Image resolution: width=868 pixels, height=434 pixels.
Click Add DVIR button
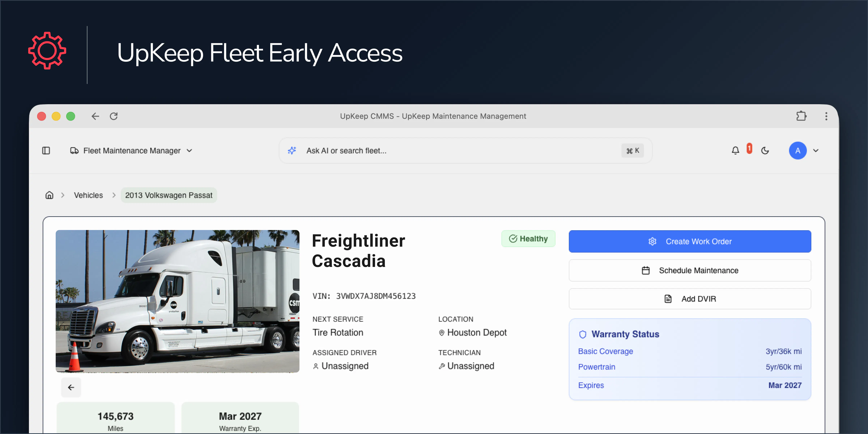[x=690, y=299]
